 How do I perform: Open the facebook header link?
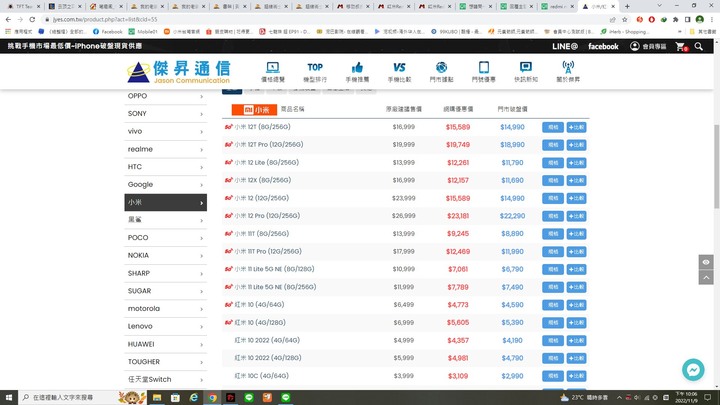(603, 46)
